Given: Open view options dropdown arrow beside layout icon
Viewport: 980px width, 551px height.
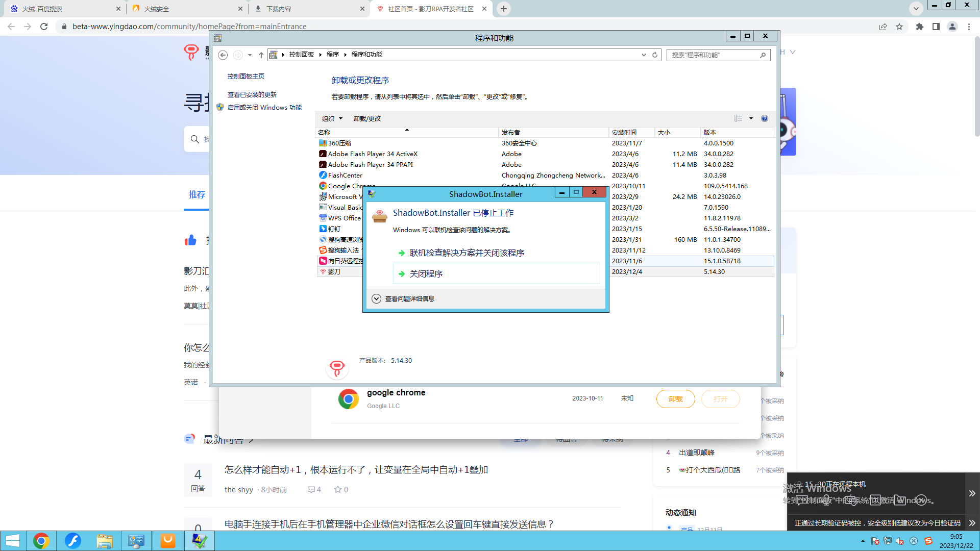Looking at the screenshot, I should (751, 118).
